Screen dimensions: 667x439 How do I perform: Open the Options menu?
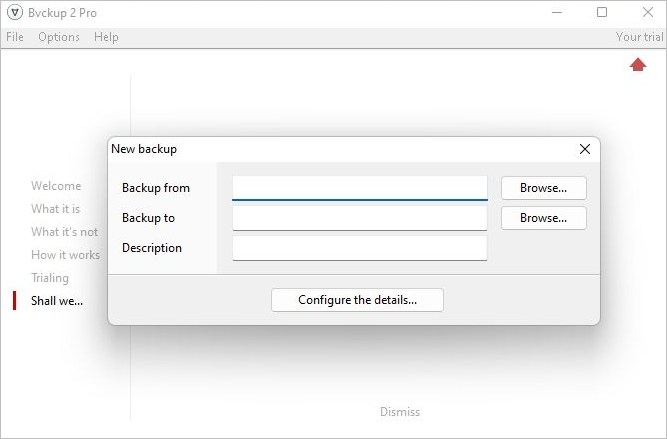(x=59, y=37)
